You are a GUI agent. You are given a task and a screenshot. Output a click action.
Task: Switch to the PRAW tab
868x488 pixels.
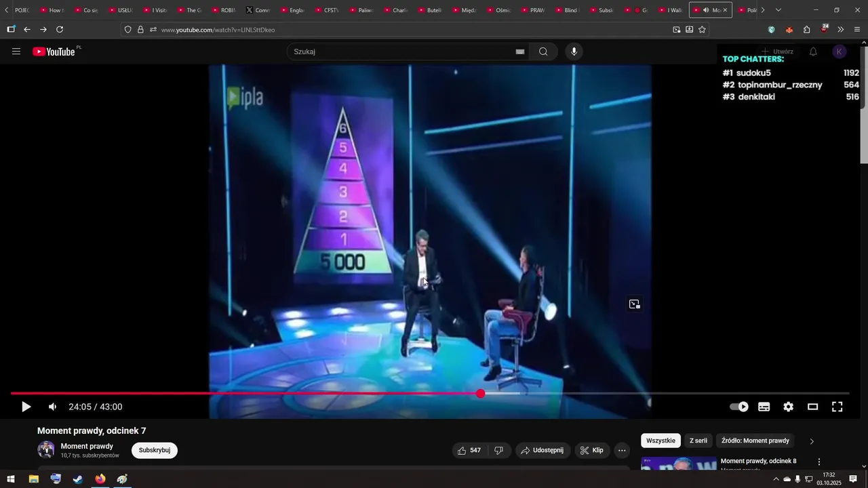[x=533, y=10]
